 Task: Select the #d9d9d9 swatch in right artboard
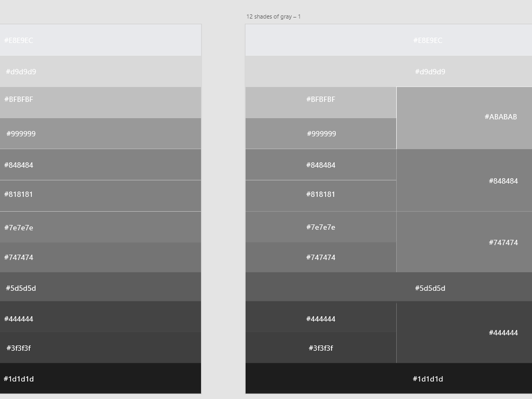point(388,72)
